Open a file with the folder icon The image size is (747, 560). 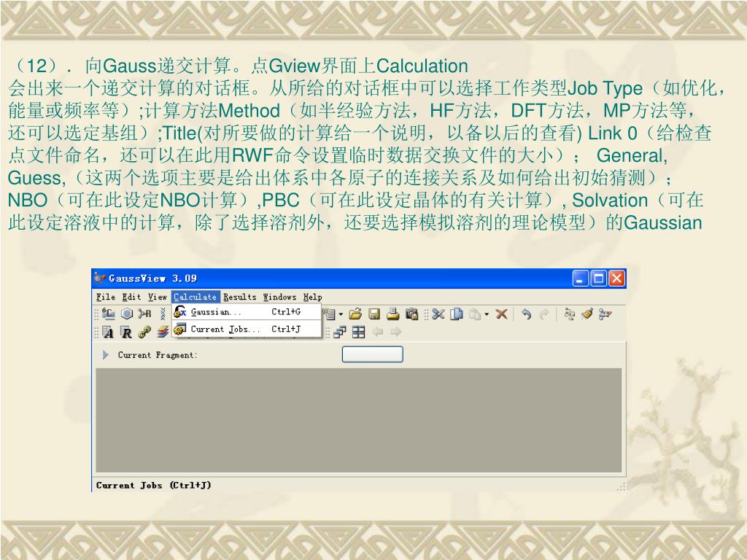355,314
